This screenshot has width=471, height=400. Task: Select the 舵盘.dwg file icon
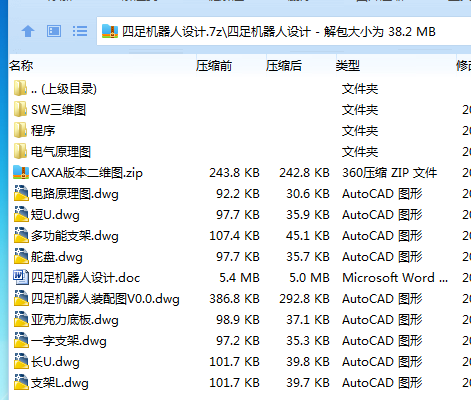click(x=21, y=257)
